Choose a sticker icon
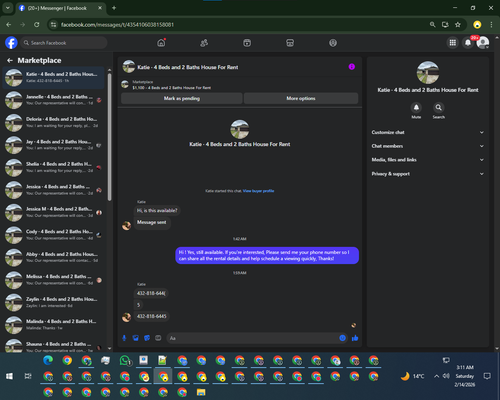500x400 pixels. click(x=147, y=338)
